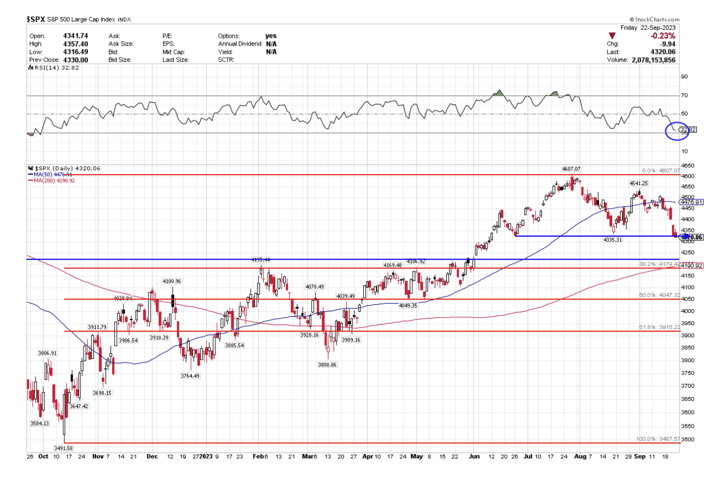This screenshot has height=481, width=720.
Task: Click the 4335.31 August low label
Action: tap(613, 240)
